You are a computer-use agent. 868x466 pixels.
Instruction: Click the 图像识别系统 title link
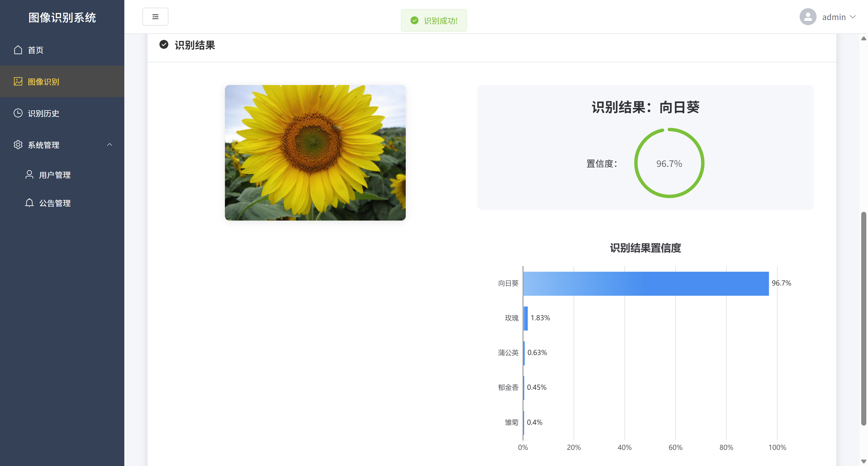click(x=62, y=18)
